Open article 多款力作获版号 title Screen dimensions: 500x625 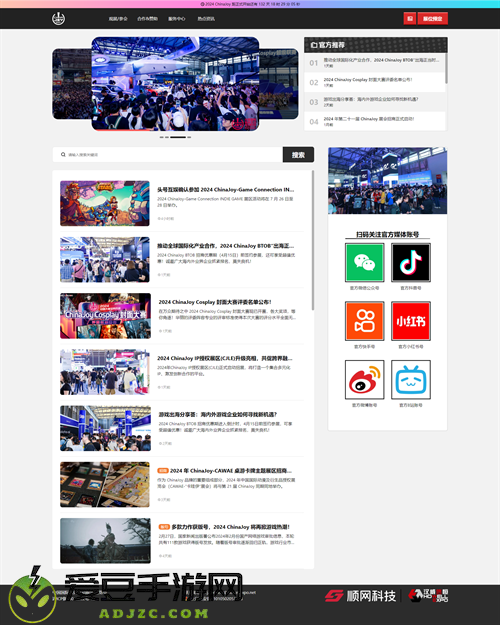[231, 527]
